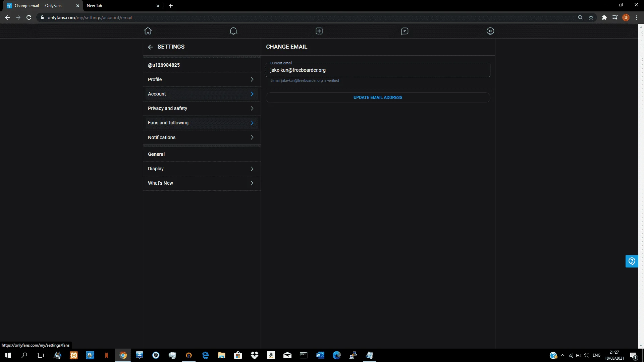Expand the Display row chevron
Viewport: 644px width, 362px height.
(x=252, y=169)
